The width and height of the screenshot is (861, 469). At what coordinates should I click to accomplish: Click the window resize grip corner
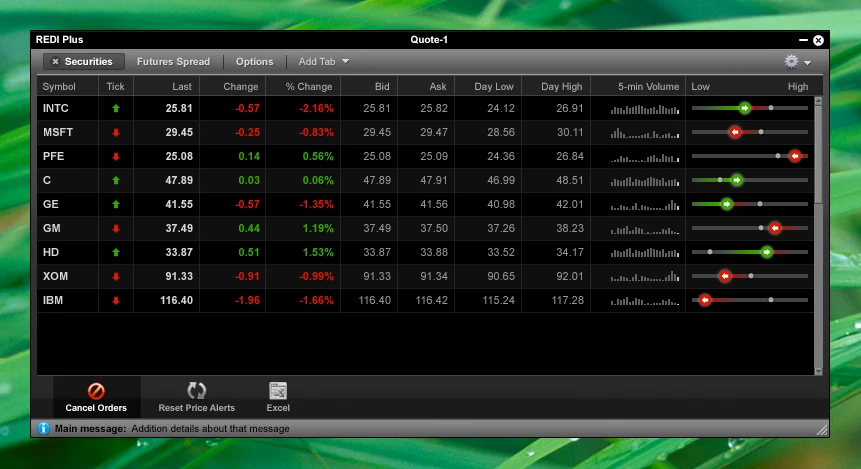pyautogui.click(x=822, y=430)
